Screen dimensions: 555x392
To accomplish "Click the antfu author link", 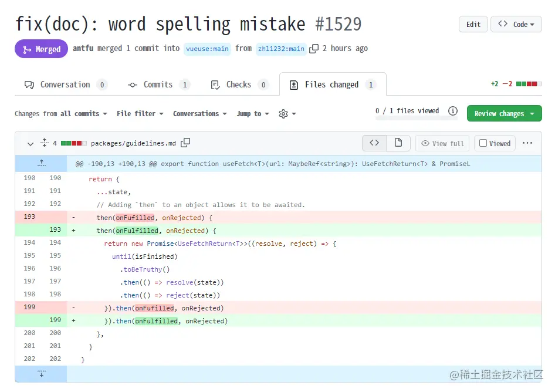I will coord(83,48).
